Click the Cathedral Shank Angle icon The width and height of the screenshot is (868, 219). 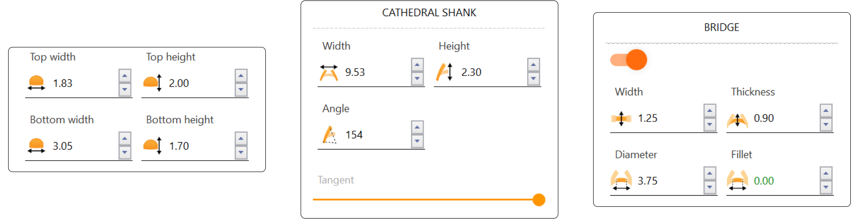coord(329,135)
